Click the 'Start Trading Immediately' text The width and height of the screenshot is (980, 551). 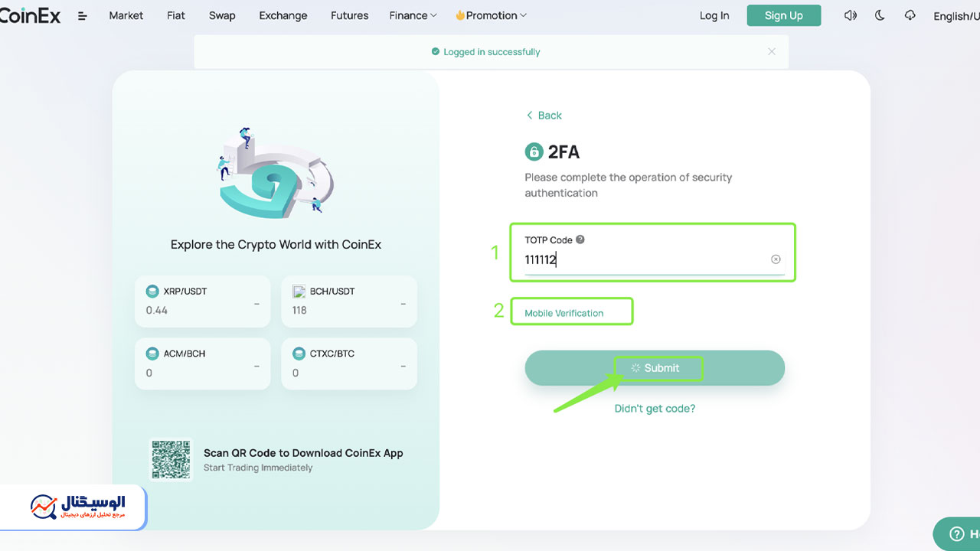pos(258,468)
